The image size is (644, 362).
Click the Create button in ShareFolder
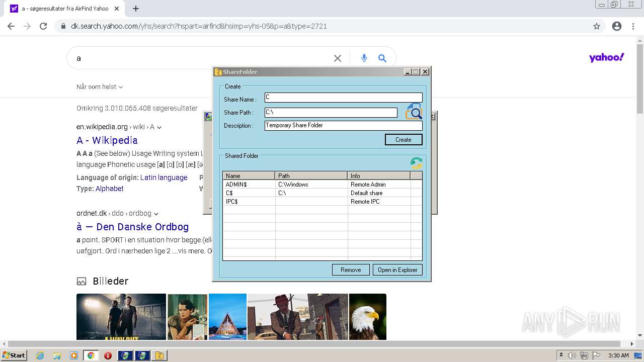pyautogui.click(x=404, y=140)
